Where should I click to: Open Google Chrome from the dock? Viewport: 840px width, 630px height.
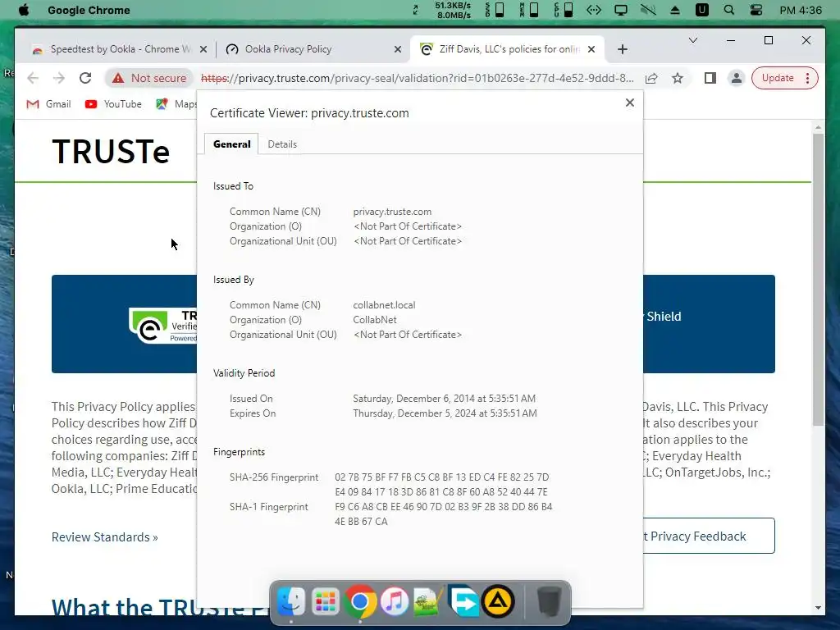pyautogui.click(x=360, y=601)
